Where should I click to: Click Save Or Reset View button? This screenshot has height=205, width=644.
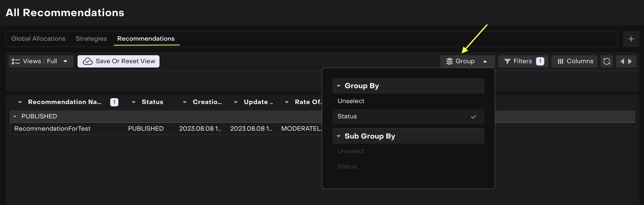118,61
